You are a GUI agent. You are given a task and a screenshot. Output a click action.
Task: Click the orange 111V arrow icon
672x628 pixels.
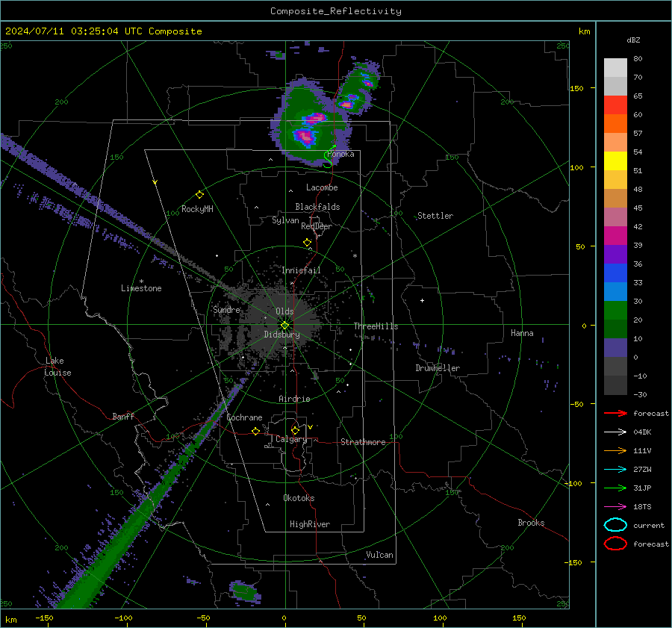(615, 450)
